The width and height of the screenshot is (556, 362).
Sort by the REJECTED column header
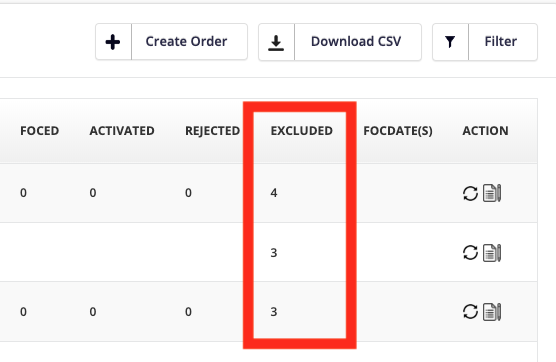tap(212, 131)
